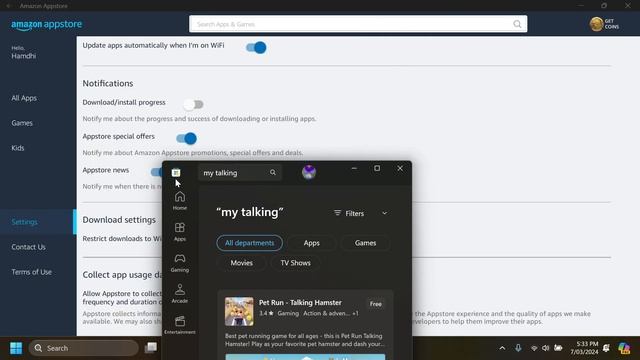The width and height of the screenshot is (640, 360).
Task: Open Arcade in the Microsoft Store sidebar
Action: tap(180, 293)
